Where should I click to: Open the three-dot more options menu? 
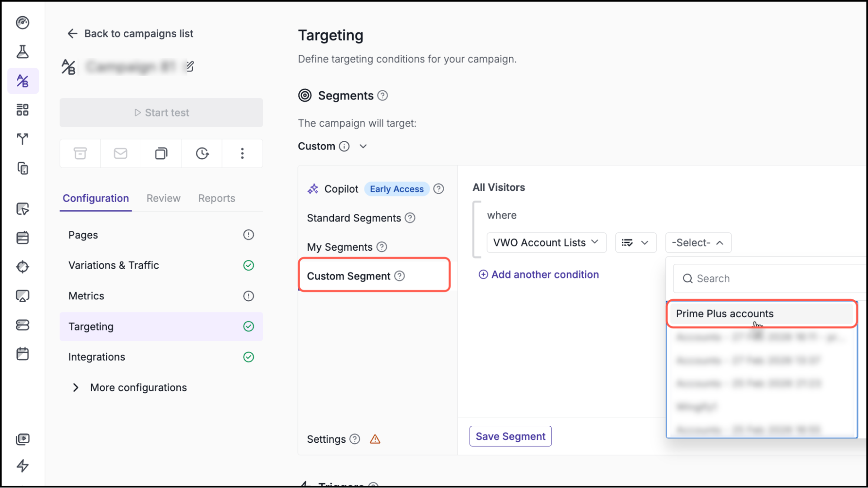click(x=242, y=153)
